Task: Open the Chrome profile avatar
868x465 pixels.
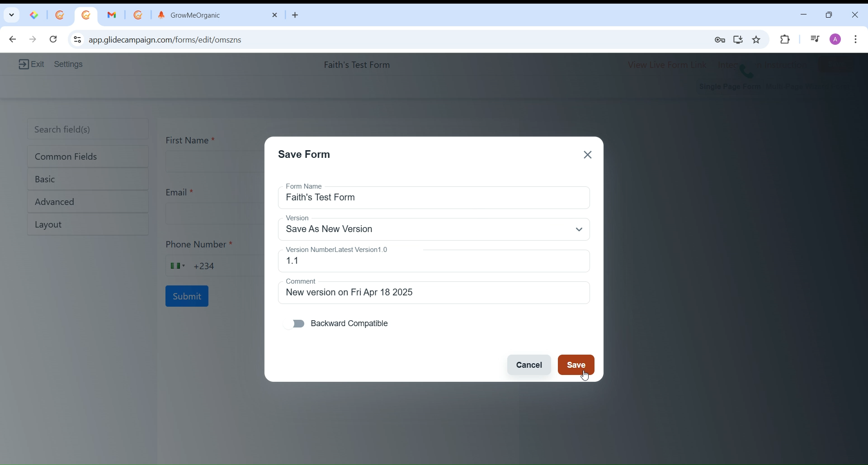Action: pos(836,40)
